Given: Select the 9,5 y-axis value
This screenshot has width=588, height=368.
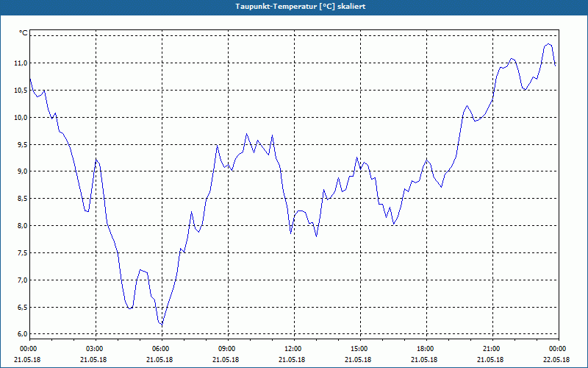Looking at the screenshot, I should point(22,144).
